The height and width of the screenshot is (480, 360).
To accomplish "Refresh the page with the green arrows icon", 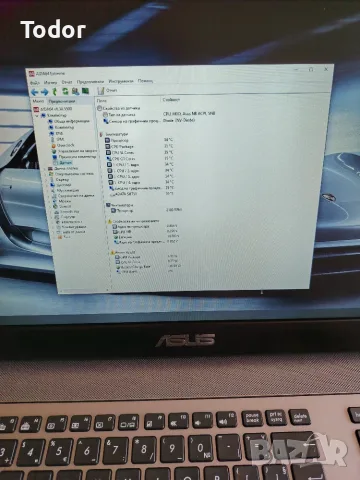I will pyautogui.click(x=65, y=91).
